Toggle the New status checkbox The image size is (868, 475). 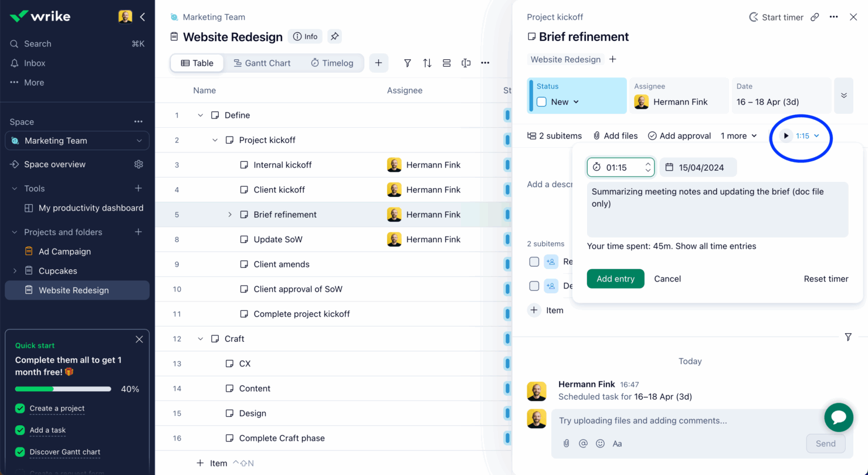click(541, 101)
